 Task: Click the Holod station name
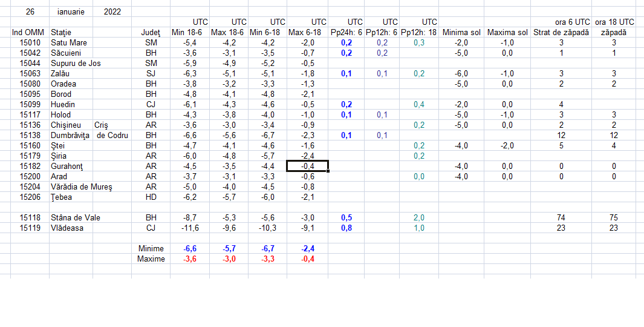(71, 115)
